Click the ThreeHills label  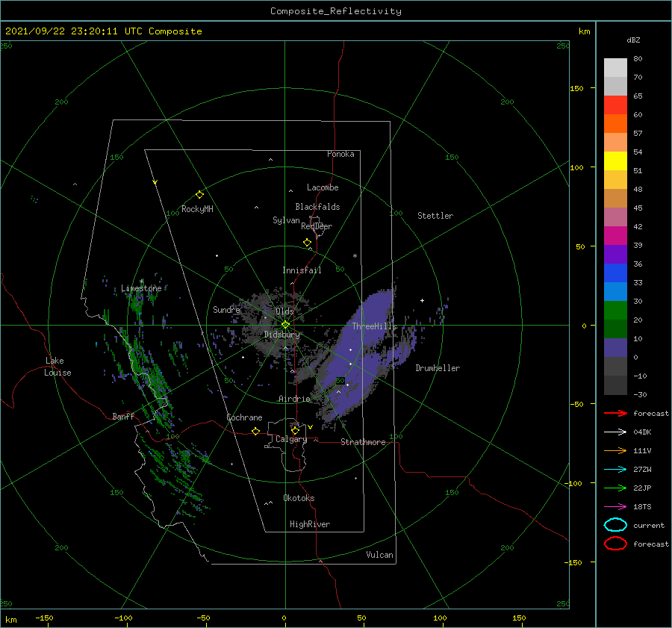click(374, 326)
